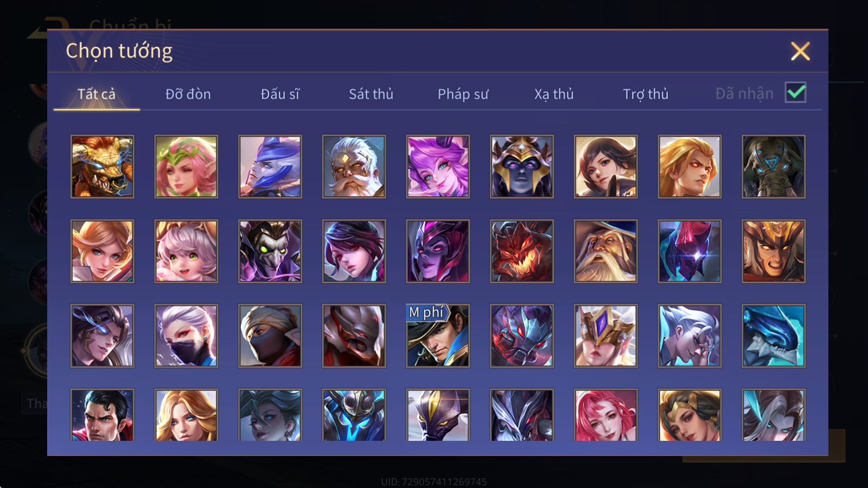Select the Superman-like hero portrait
This screenshot has height=488, width=868.
point(102,415)
